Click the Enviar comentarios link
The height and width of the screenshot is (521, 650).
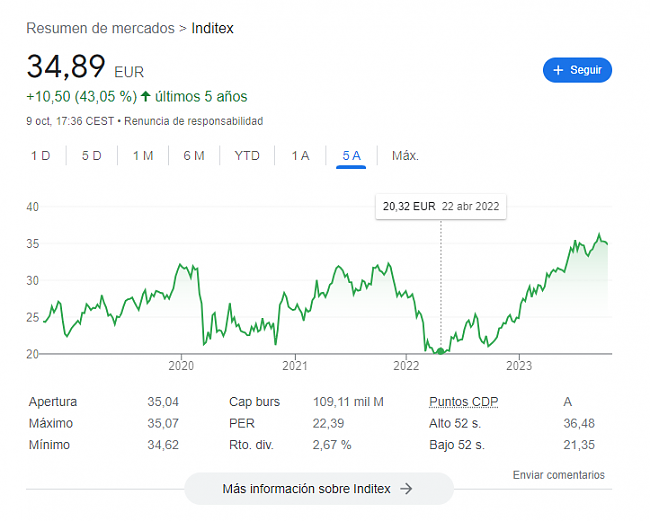558,475
